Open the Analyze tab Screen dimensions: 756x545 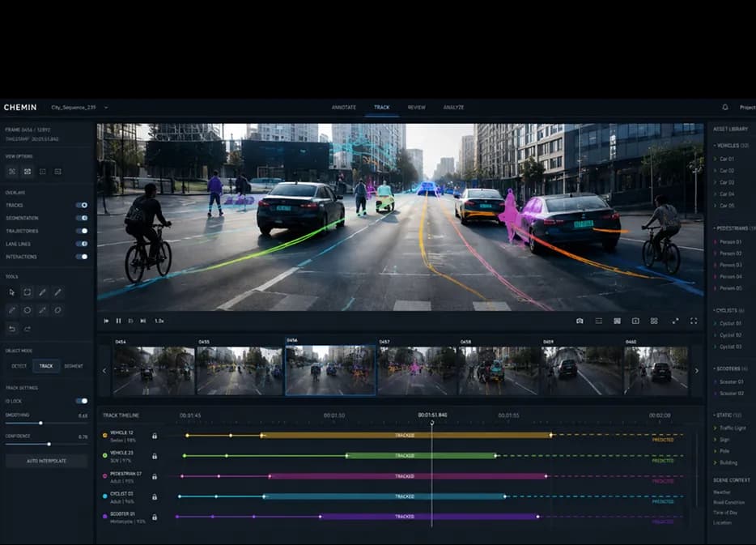click(x=454, y=108)
